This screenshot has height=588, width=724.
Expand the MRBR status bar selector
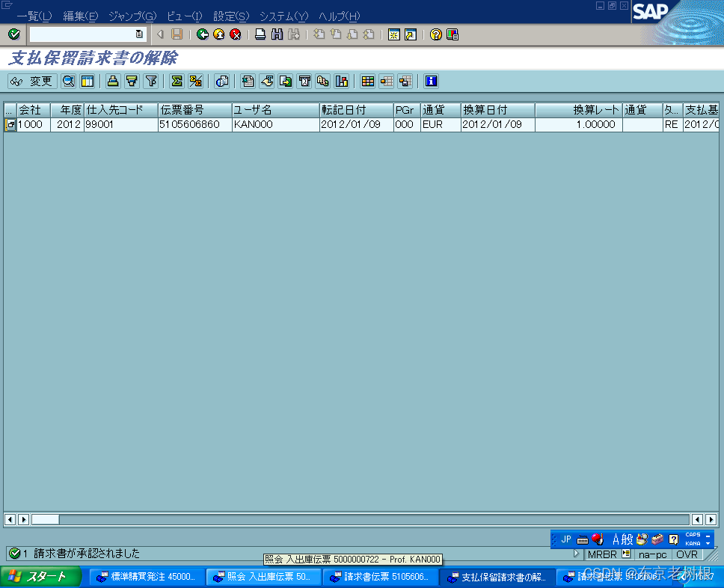[625, 554]
